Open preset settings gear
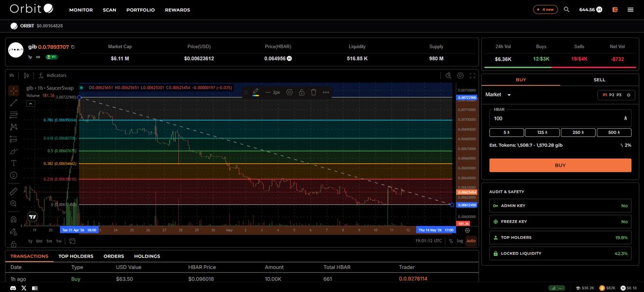This screenshot has height=292, width=644. tap(628, 94)
